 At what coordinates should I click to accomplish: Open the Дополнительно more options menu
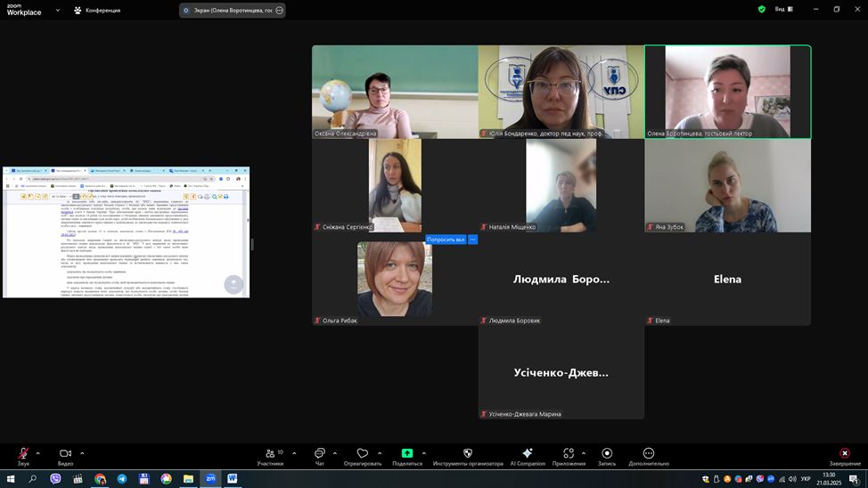point(648,453)
